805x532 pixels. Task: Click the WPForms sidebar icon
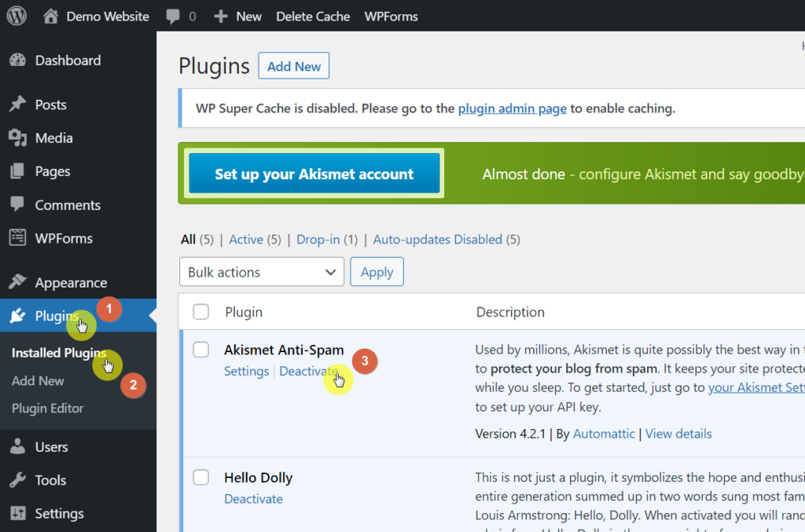(17, 237)
